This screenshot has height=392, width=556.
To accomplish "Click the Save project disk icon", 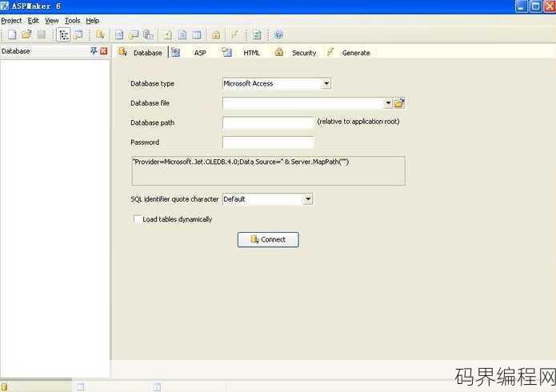I will (x=42, y=34).
